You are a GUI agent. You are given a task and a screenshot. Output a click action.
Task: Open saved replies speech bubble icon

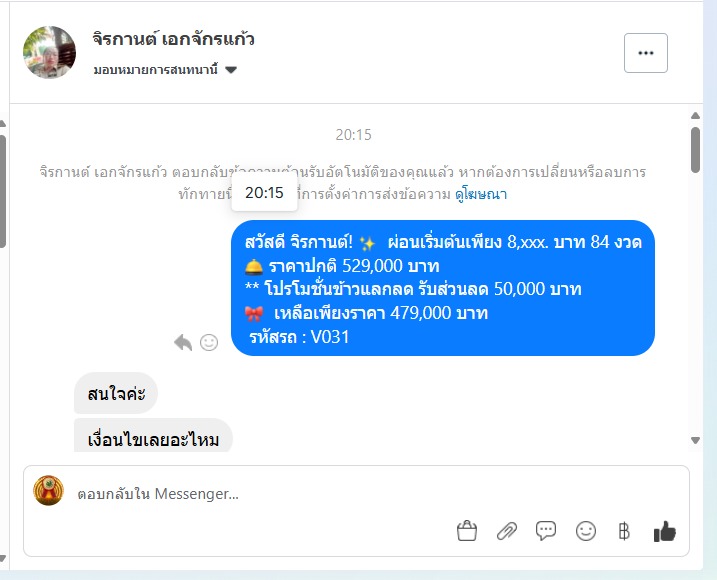point(546,531)
